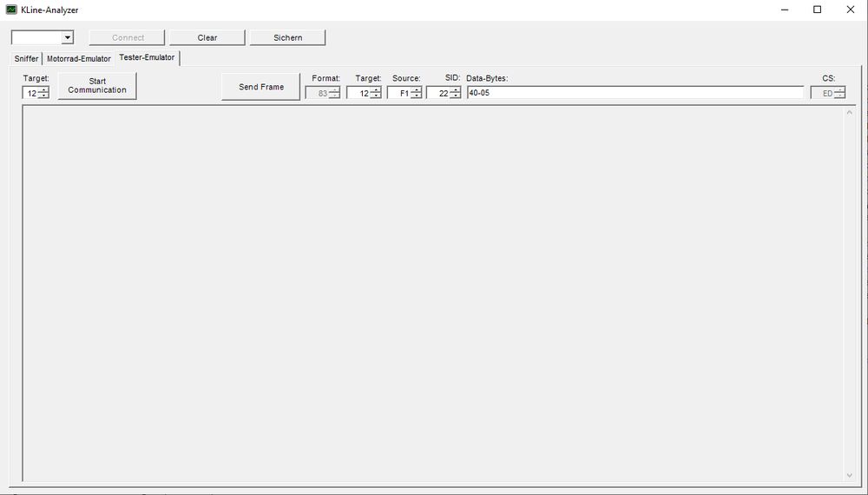Increase frame Target value beside Format

tap(376, 90)
